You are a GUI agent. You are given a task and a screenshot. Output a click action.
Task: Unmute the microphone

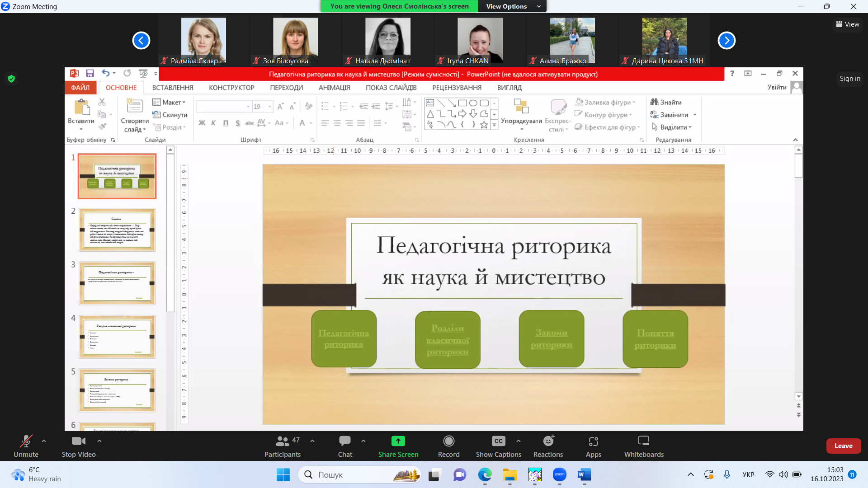point(26,441)
